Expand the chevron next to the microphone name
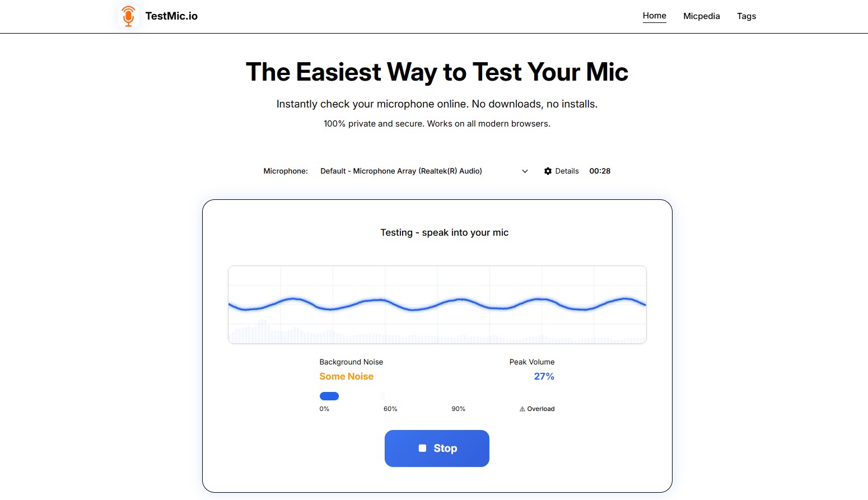The image size is (868, 500). (x=524, y=171)
